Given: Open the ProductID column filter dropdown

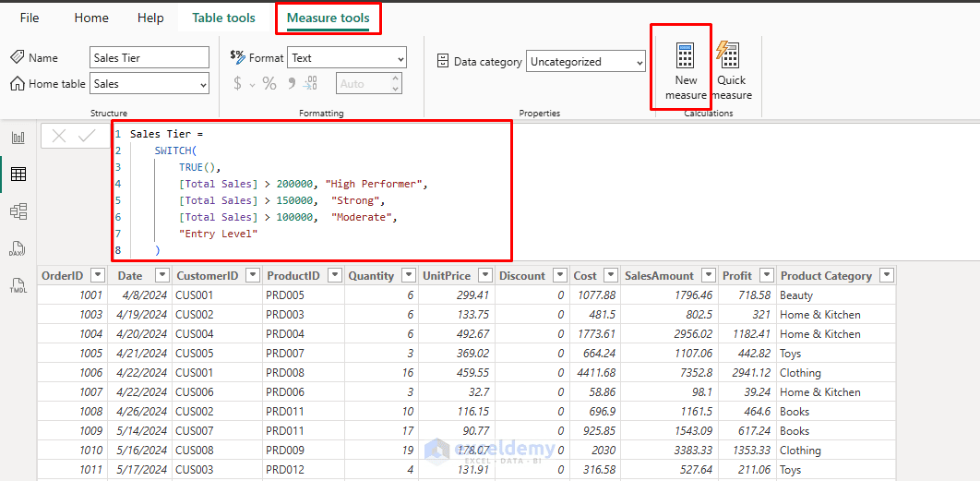Looking at the screenshot, I should click(x=335, y=275).
